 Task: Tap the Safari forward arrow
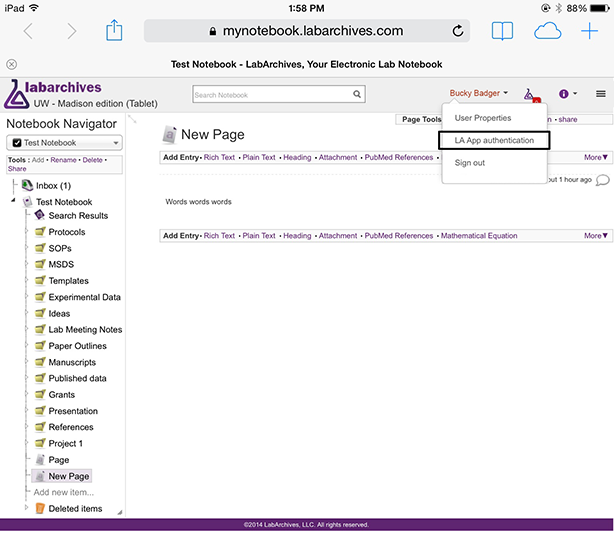[72, 31]
